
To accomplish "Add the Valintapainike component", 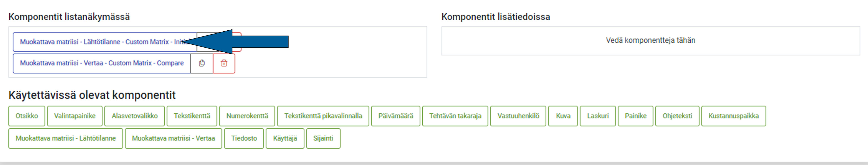I will 75,116.
